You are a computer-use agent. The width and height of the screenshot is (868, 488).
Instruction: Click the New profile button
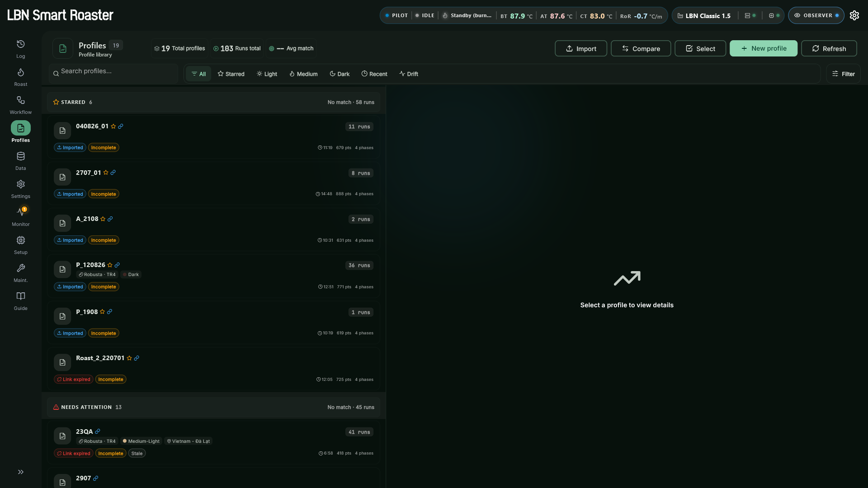(x=764, y=48)
